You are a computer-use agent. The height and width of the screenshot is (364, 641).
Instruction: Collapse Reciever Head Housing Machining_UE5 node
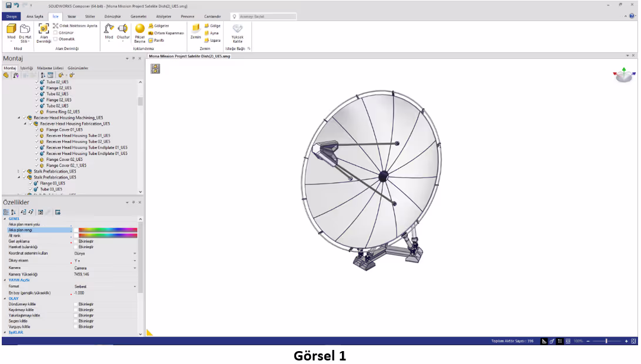pos(19,117)
